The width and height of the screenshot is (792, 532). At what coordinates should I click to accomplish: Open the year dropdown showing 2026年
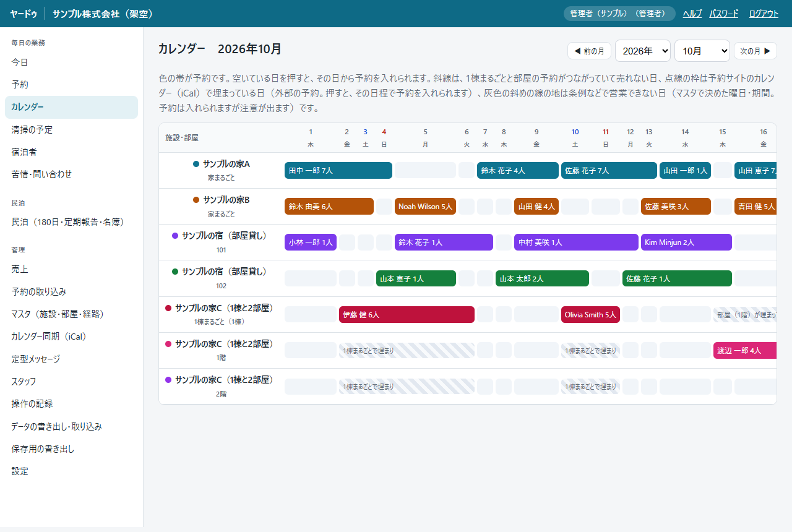click(x=643, y=51)
